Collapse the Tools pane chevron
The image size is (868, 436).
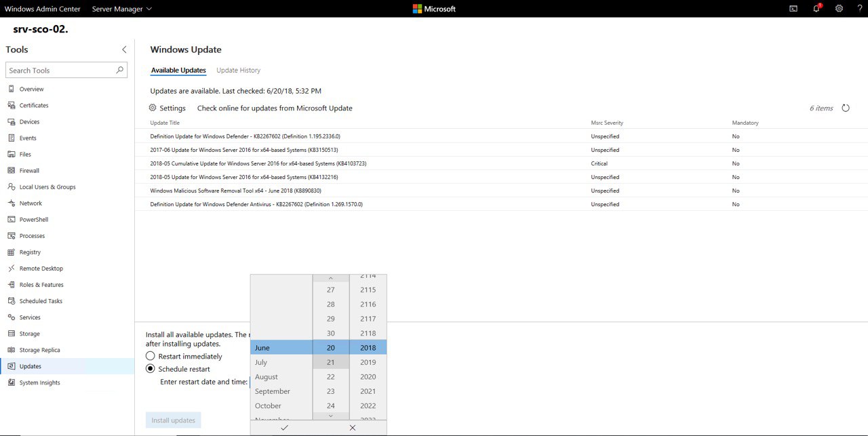[124, 49]
